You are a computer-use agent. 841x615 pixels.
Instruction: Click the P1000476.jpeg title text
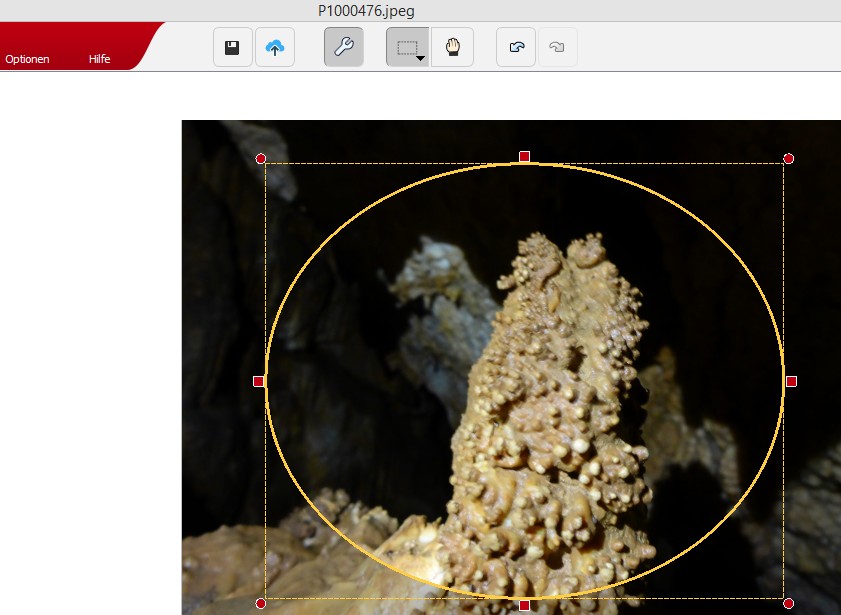(366, 11)
